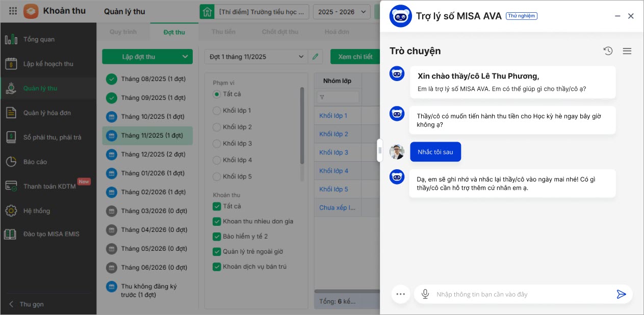Viewport: 644px width, 315px height.
Task: Open chat history clock icon
Action: (x=608, y=51)
